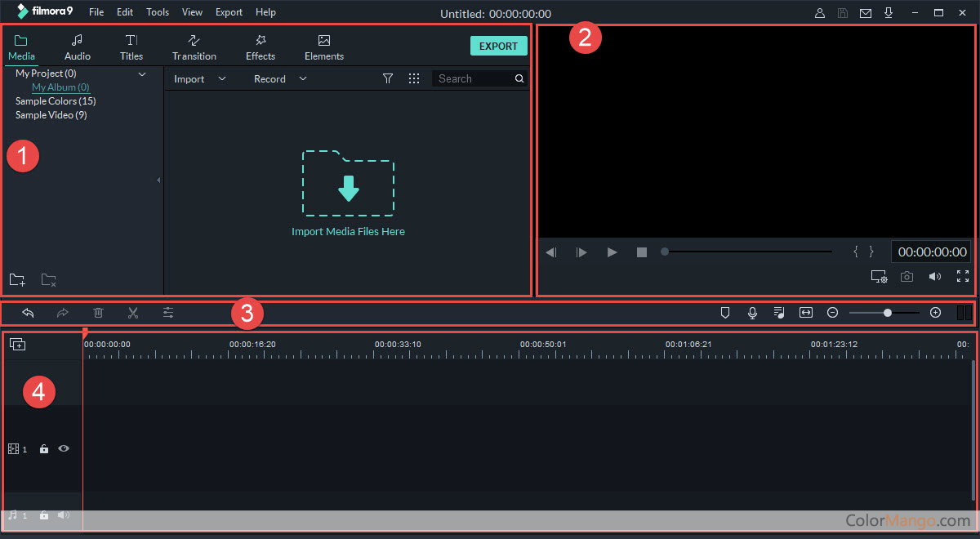Screen dimensions: 980x539
Task: Mute the audio track speaker icon
Action: tap(63, 514)
